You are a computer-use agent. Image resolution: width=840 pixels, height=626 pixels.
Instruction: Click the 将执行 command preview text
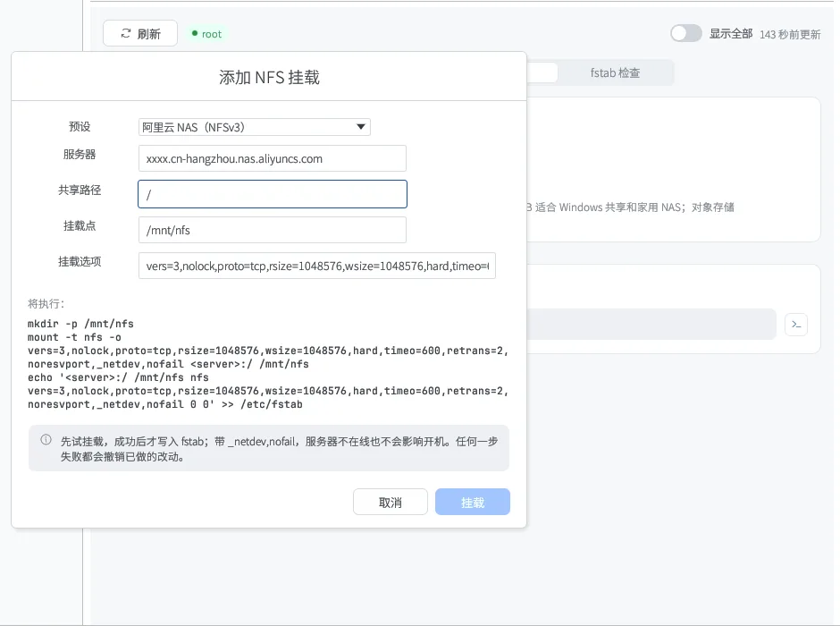coord(268,364)
